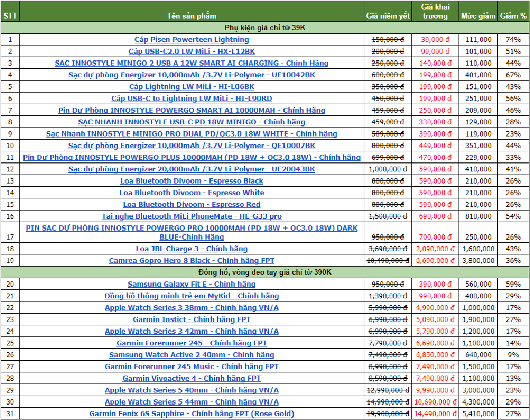Screen dimensions: 530x420
Task: Select the Mức giảm column header
Action: [478, 12]
